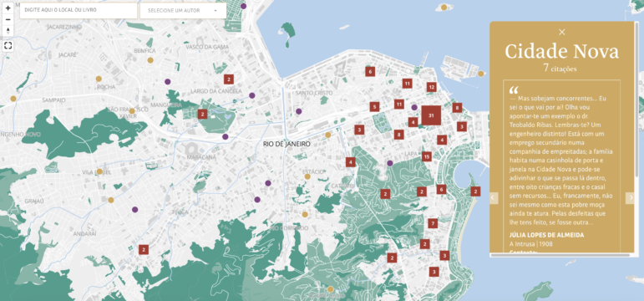Focus the 'Digite aqui o local ou livro' search field
This screenshot has height=301, width=644.
pyautogui.click(x=79, y=10)
